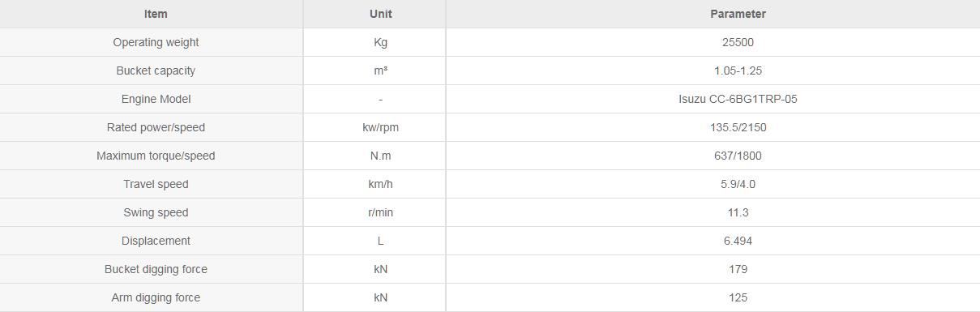Screen dimensions: 980x312
Task: Click the 637/1800 torque value
Action: (738, 156)
